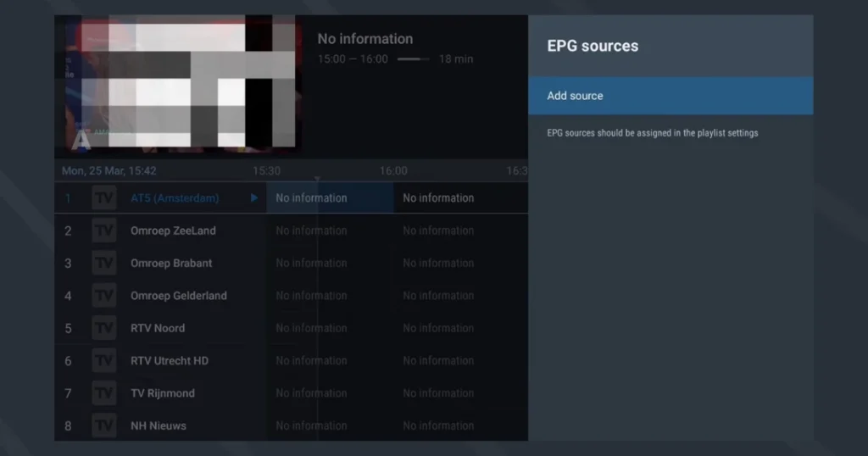Select NH Nieuws' 16:00 programme cell
Image resolution: width=868 pixels, height=456 pixels.
[x=460, y=426]
